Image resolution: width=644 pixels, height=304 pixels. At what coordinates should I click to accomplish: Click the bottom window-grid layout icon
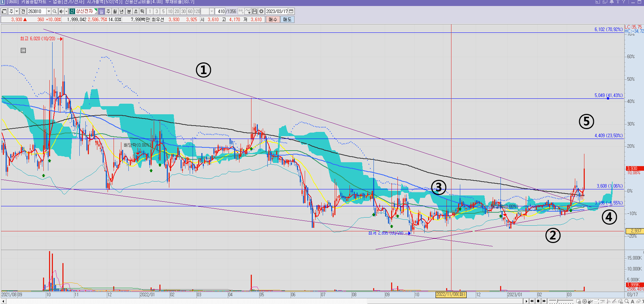[x=579, y=301]
